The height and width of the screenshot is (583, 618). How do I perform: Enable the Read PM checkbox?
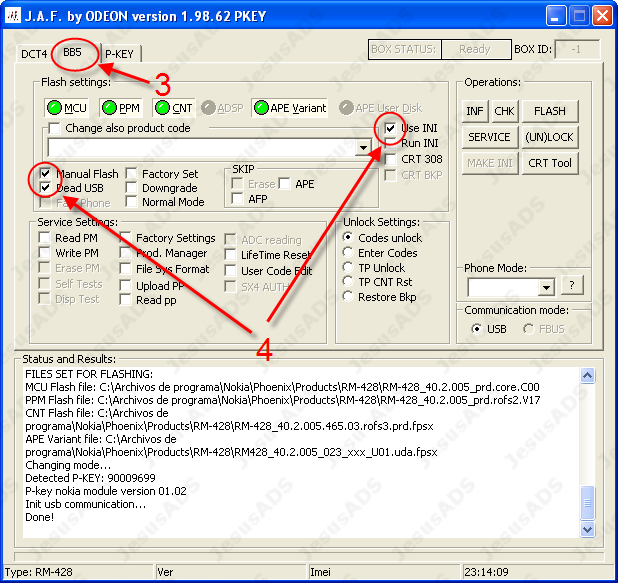point(44,238)
